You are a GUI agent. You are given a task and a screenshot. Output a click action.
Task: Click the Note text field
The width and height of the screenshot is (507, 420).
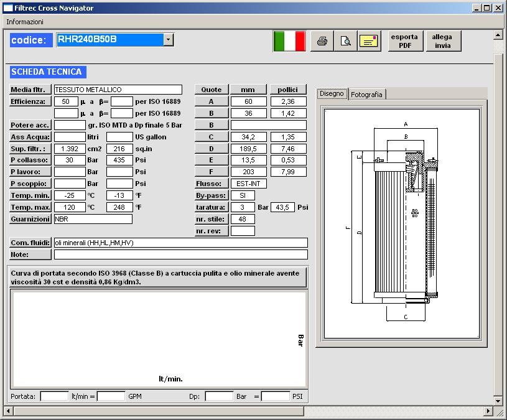[x=180, y=254]
